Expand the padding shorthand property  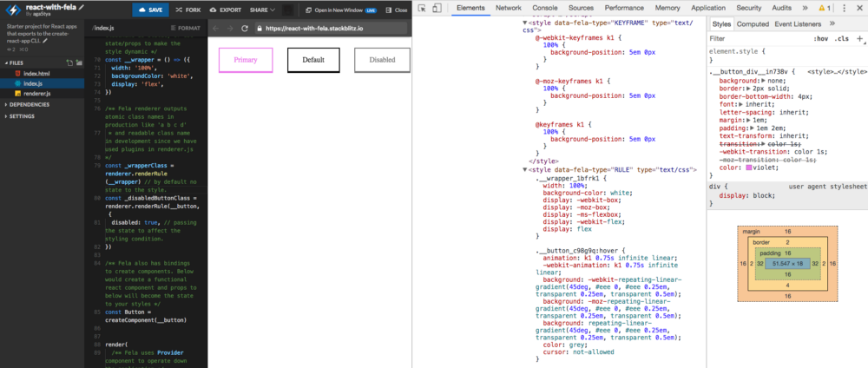click(753, 128)
